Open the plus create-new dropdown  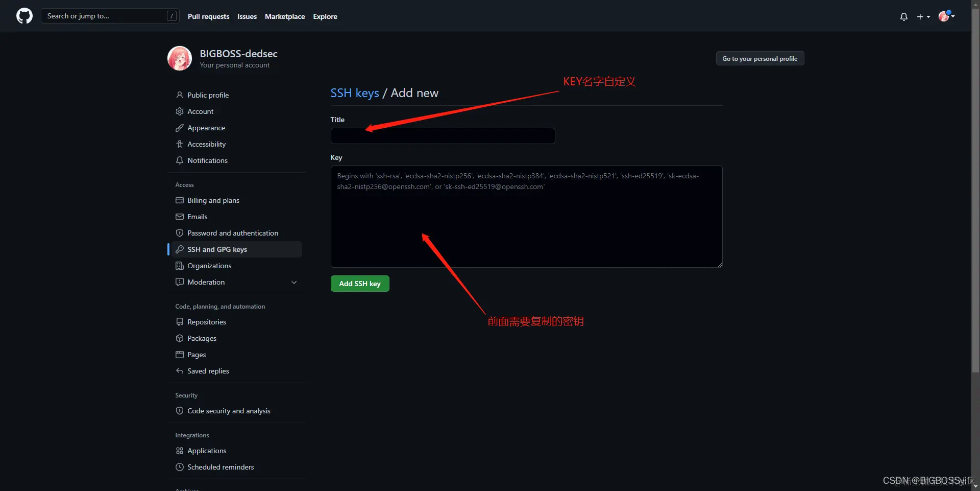point(923,16)
